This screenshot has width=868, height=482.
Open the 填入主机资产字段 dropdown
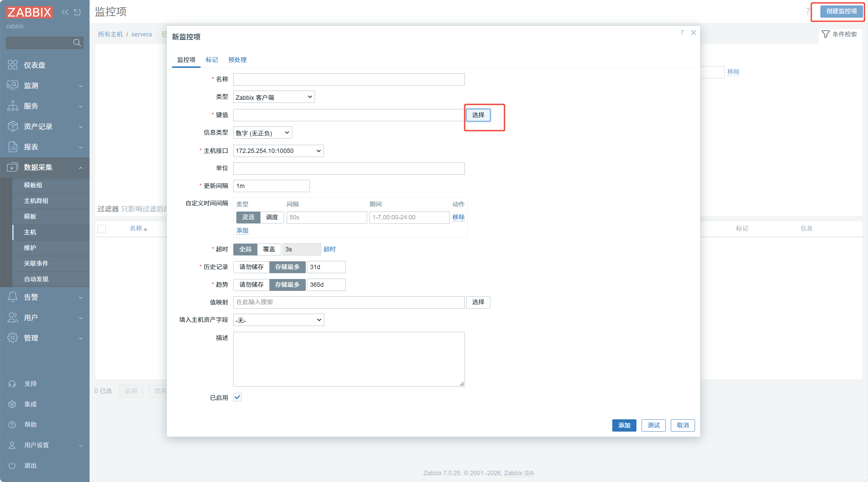point(279,320)
